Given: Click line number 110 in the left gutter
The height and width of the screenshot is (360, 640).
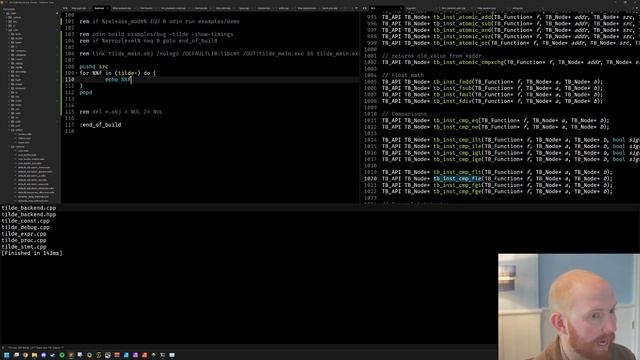Looking at the screenshot, I should coord(69,80).
